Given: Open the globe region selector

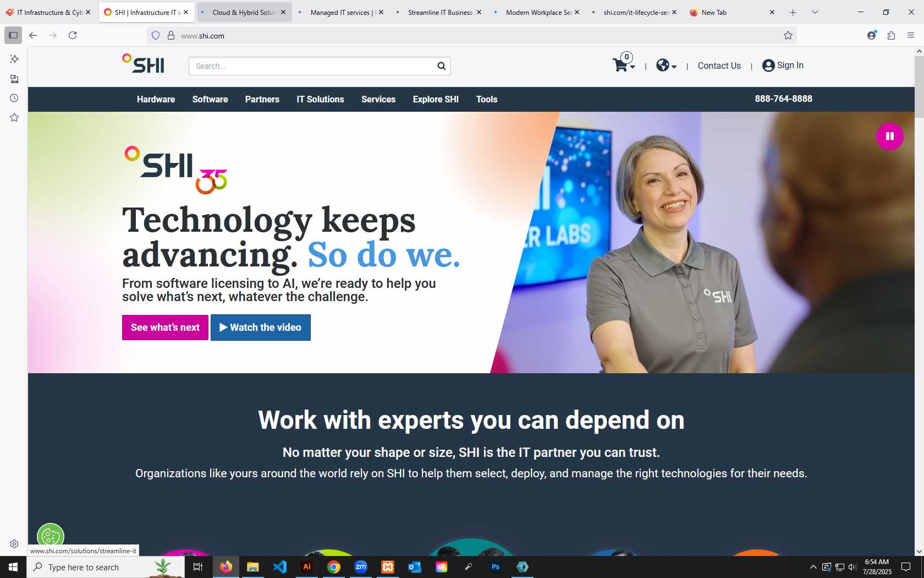Looking at the screenshot, I should (x=666, y=66).
